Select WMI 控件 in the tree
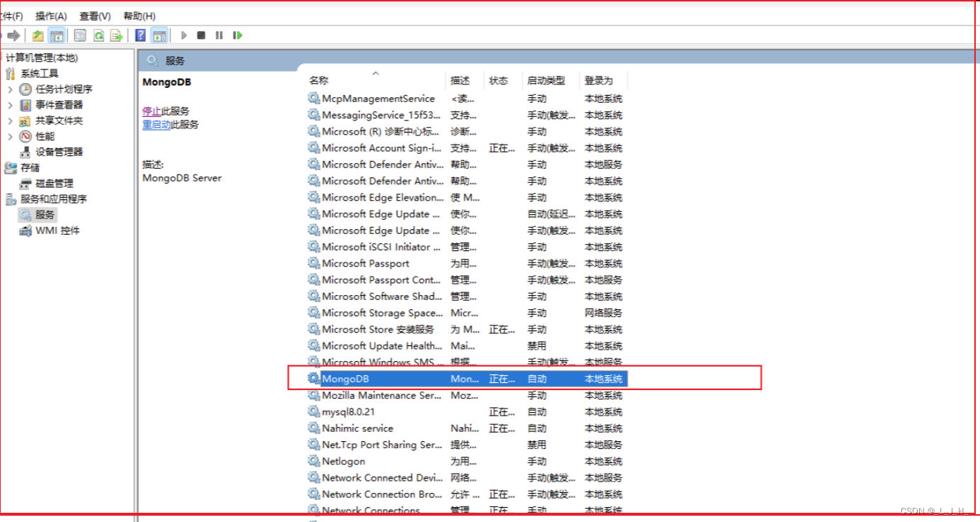The height and width of the screenshot is (522, 980). pos(57,231)
